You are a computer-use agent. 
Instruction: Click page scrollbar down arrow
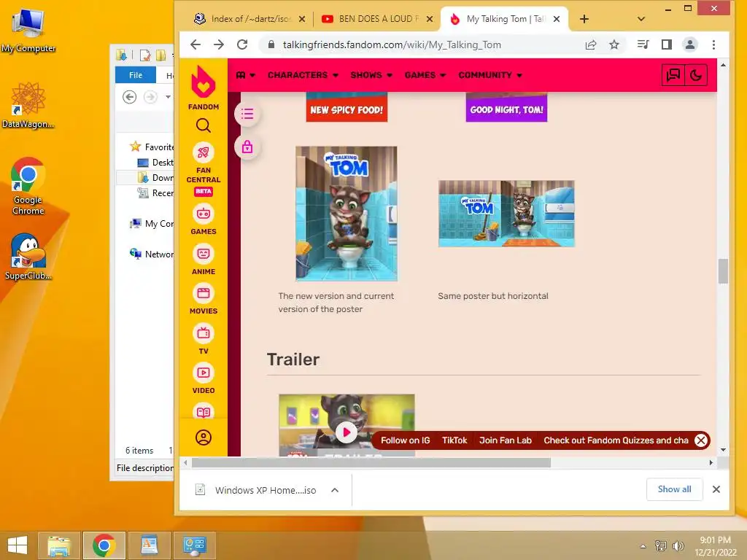pyautogui.click(x=723, y=450)
